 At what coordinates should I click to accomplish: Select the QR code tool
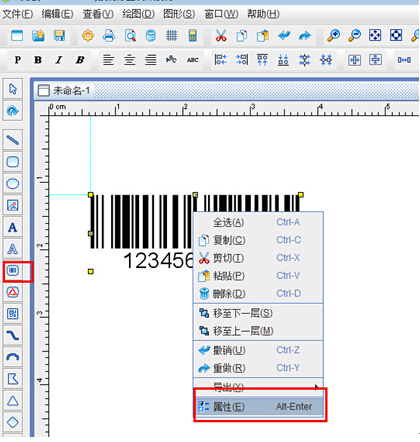coord(13,314)
